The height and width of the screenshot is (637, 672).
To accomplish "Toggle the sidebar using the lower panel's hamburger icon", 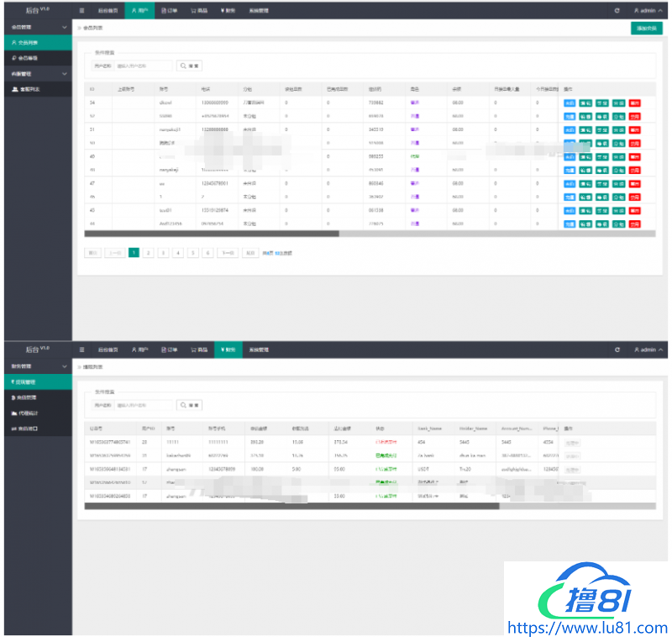I will (x=81, y=350).
